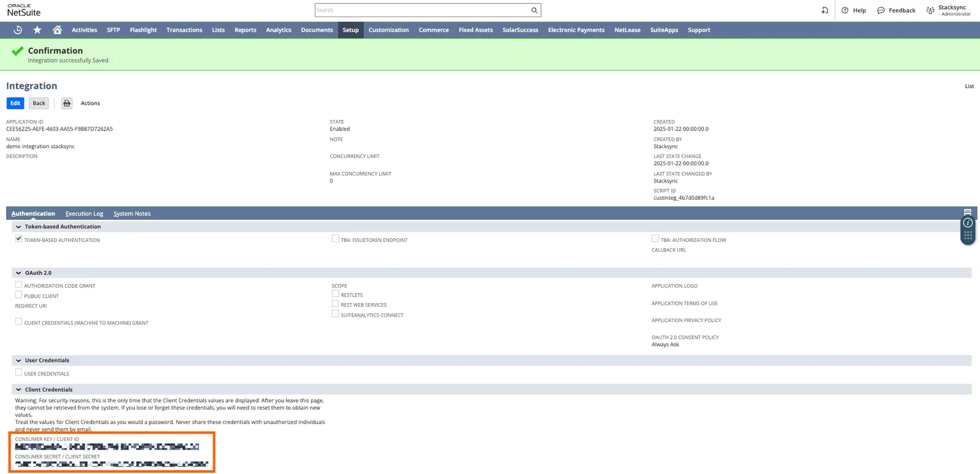Switch to the Execution Log tab

point(85,214)
